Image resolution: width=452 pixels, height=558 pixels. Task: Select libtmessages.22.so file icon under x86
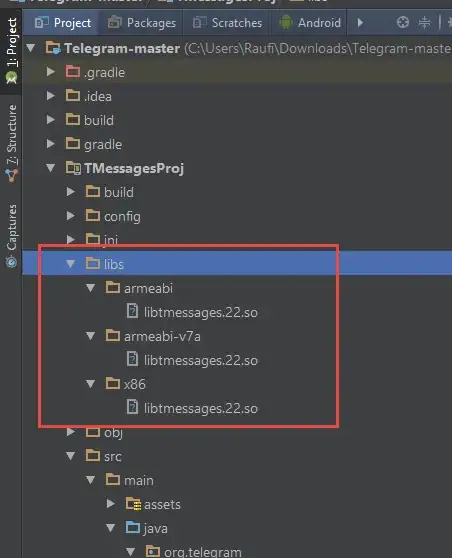(132, 407)
